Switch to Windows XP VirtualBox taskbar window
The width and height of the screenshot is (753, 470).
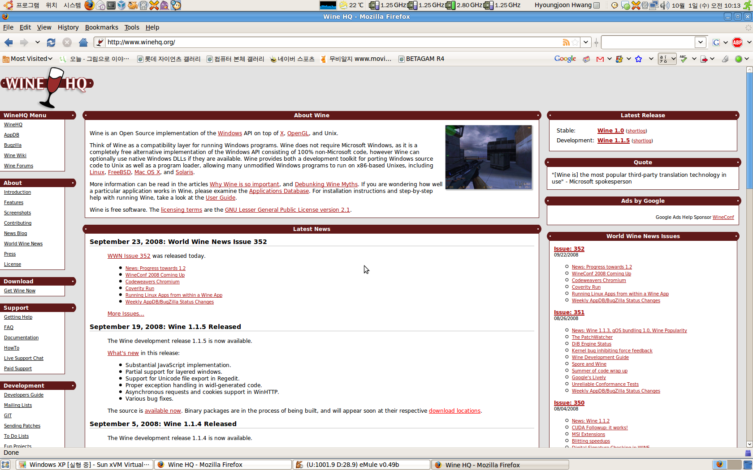pos(85,465)
